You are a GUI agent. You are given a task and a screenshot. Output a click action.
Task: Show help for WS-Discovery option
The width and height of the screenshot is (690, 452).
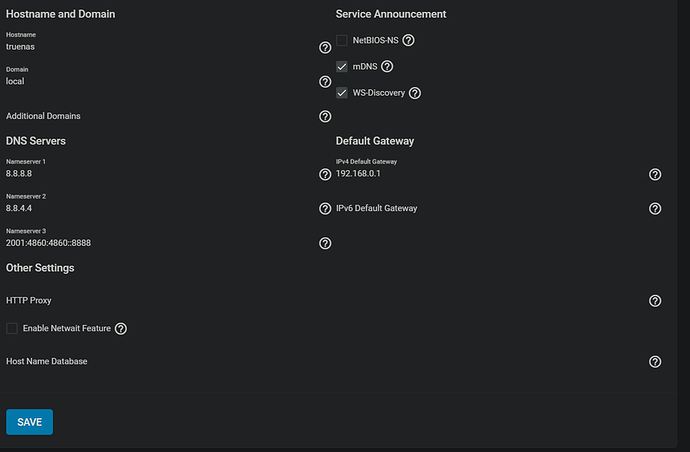pyautogui.click(x=415, y=93)
